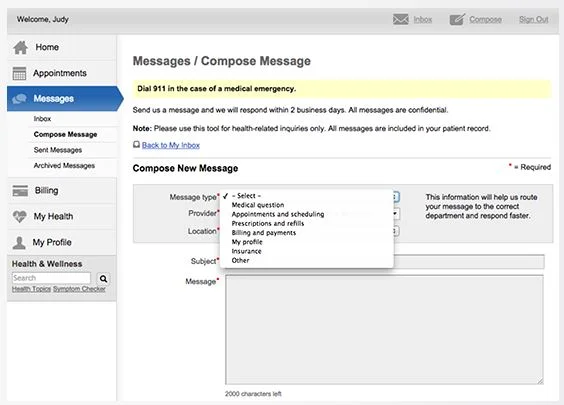
Task: Click the Inbox envelope icon in header
Action: coord(400,19)
